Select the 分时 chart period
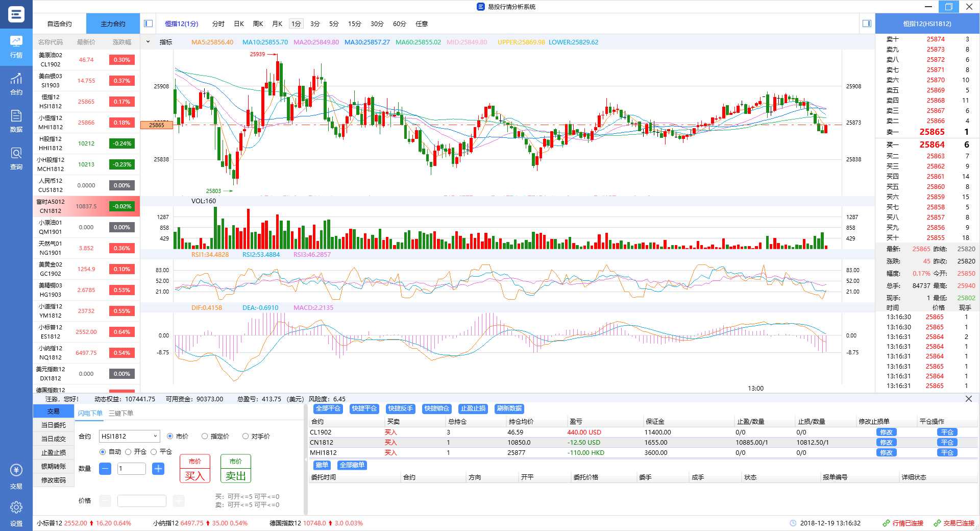The height and width of the screenshot is (531, 980). pos(218,24)
